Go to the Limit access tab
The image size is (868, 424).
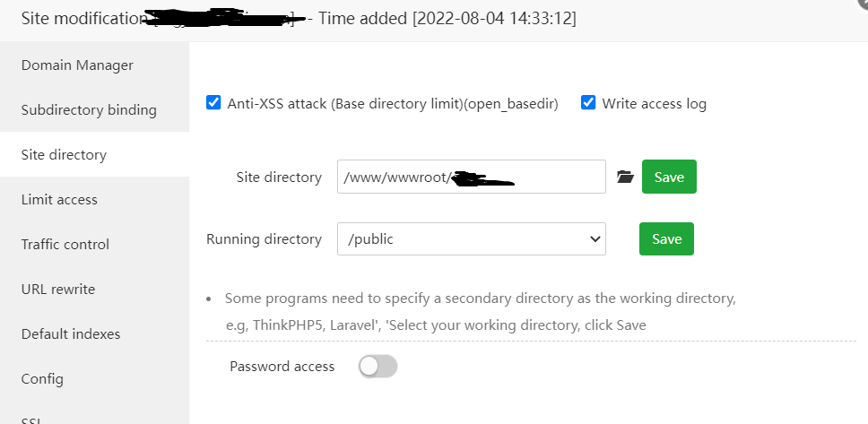59,200
